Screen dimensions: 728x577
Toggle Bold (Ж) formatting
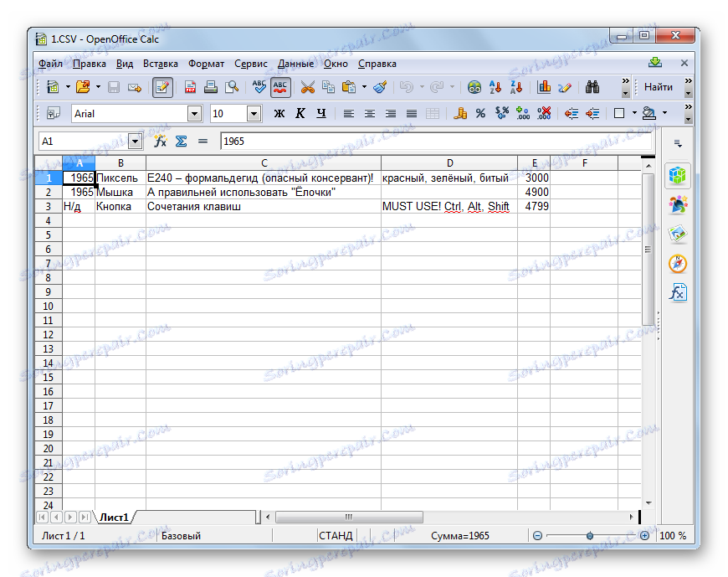pyautogui.click(x=279, y=113)
